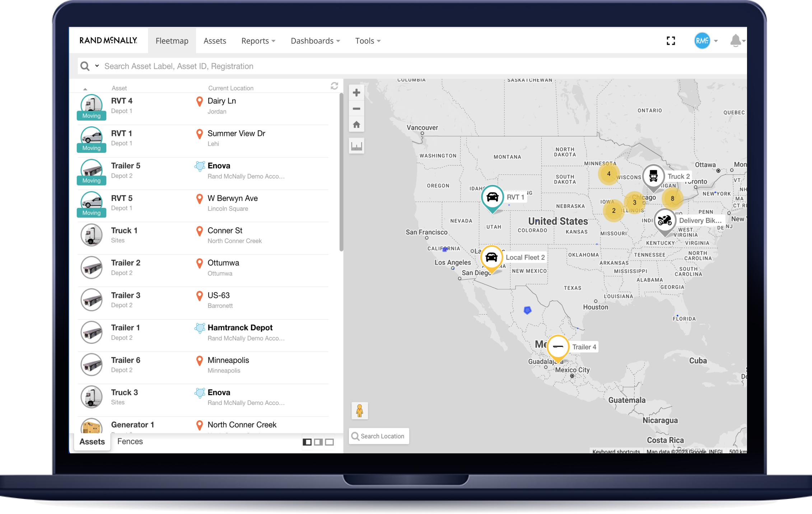The width and height of the screenshot is (812, 514).
Task: Click the Dairy Ln location pin
Action: (x=200, y=102)
